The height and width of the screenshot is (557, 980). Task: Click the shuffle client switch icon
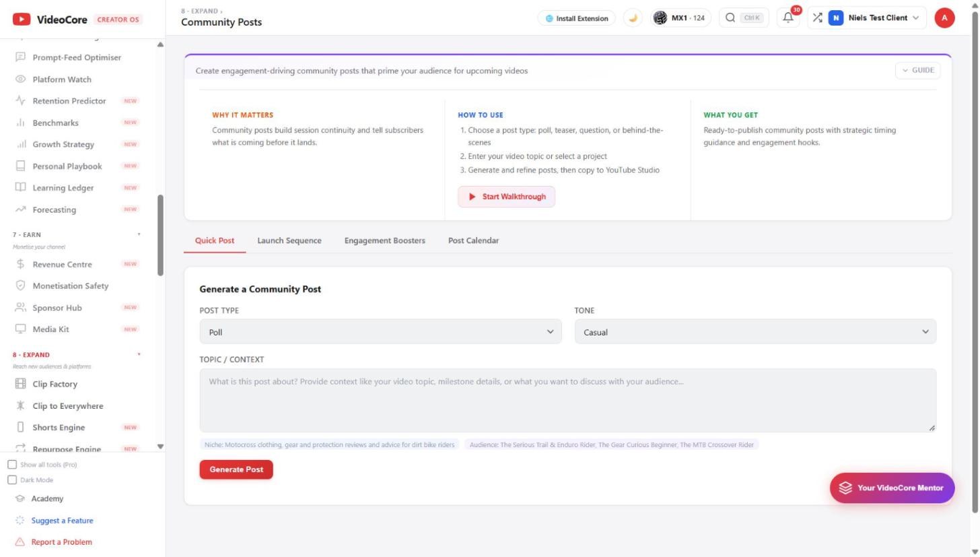tap(817, 18)
